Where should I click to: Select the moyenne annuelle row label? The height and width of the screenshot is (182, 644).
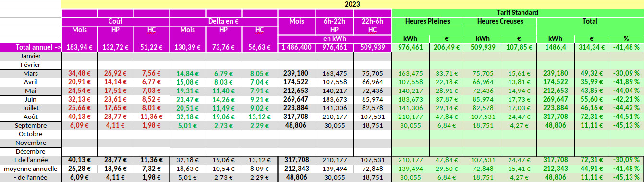(31, 169)
